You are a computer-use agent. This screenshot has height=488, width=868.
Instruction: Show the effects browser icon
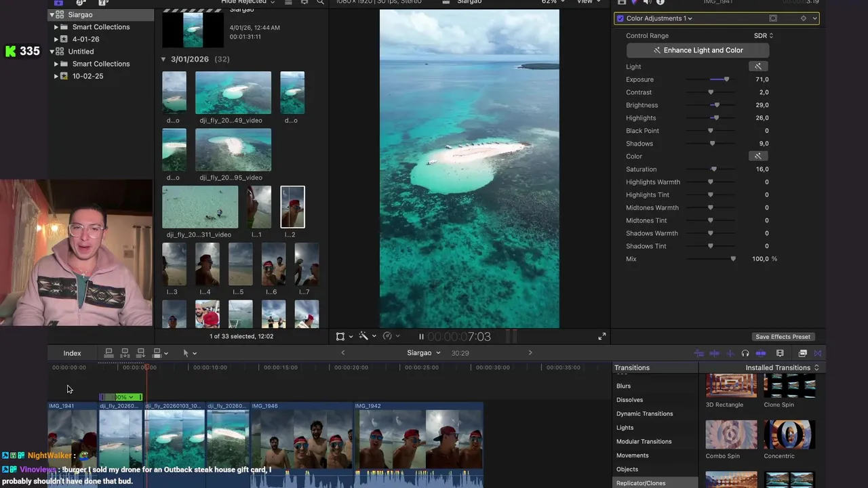803,353
